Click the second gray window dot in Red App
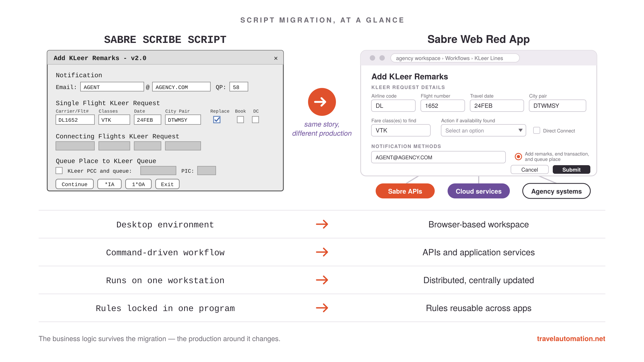Screen dimensions: 644x362 (x=382, y=58)
